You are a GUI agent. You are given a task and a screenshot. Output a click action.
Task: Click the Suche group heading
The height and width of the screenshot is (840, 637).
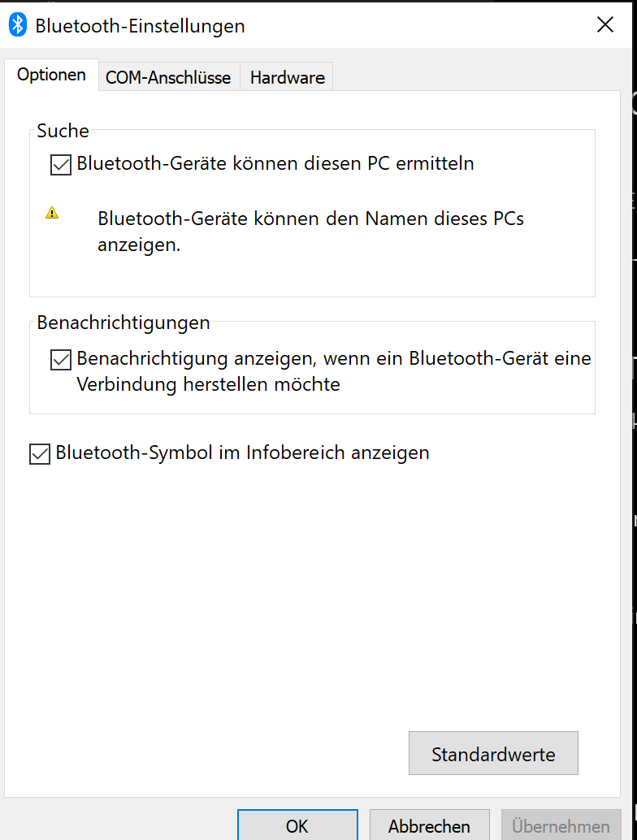tap(63, 131)
